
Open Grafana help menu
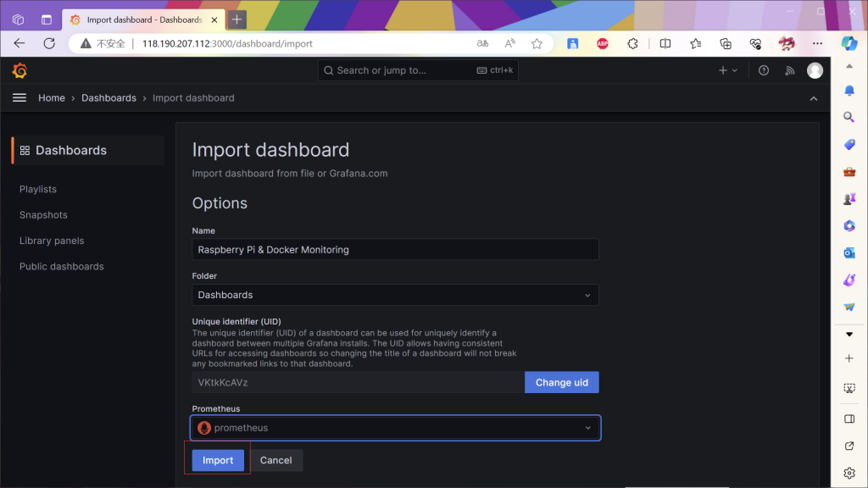(x=764, y=70)
